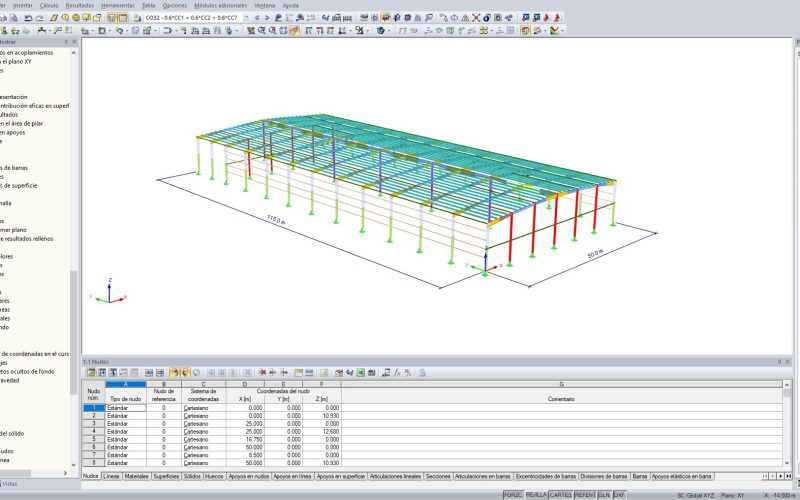Toggle the GLN status bar button

tap(604, 495)
